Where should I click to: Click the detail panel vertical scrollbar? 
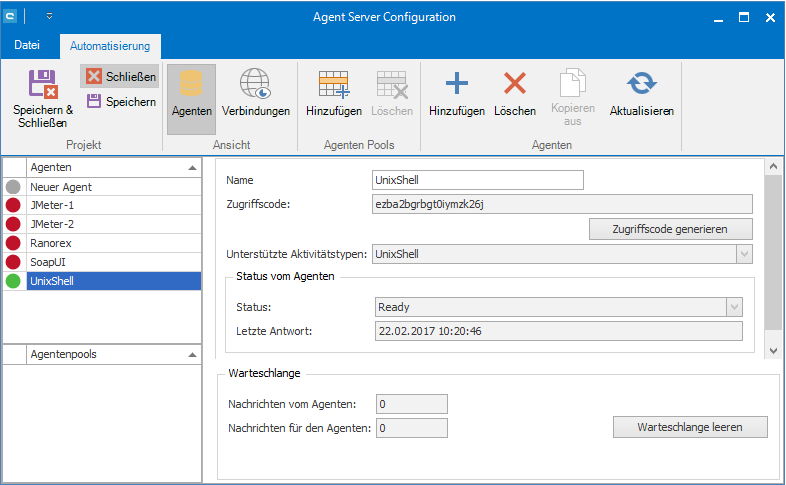pyautogui.click(x=772, y=250)
